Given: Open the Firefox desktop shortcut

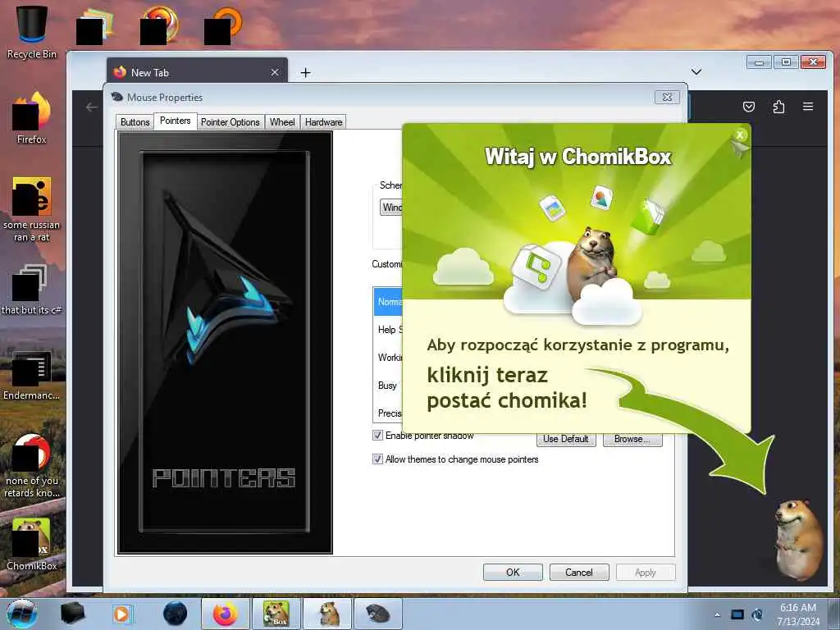Looking at the screenshot, I should coord(32,118).
